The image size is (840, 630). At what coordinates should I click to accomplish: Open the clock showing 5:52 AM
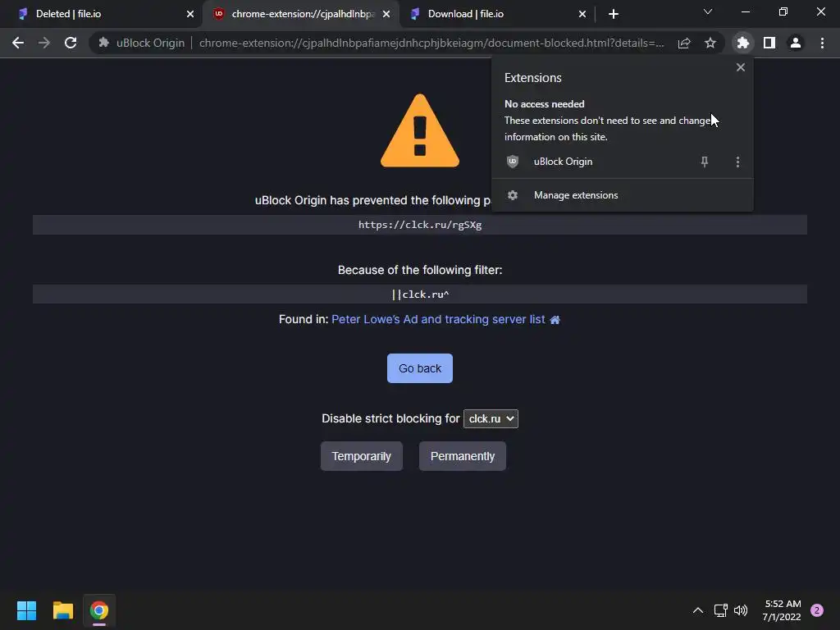(782, 610)
